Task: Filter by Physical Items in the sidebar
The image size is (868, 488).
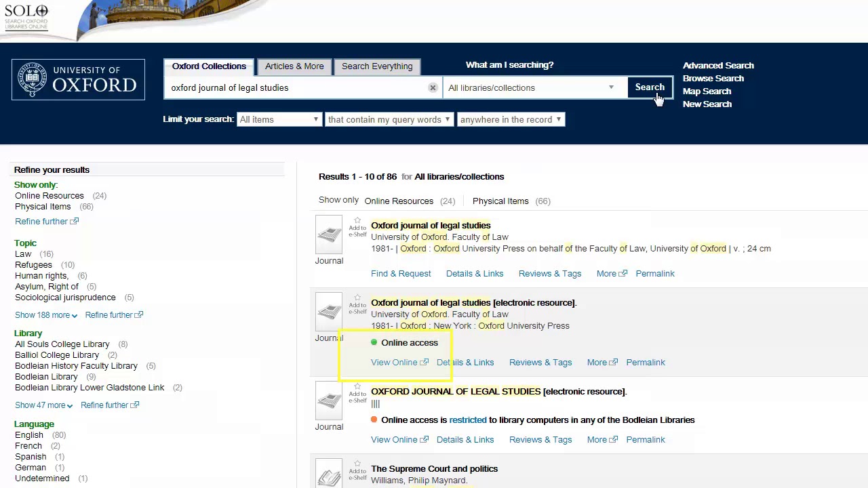Action: point(43,207)
